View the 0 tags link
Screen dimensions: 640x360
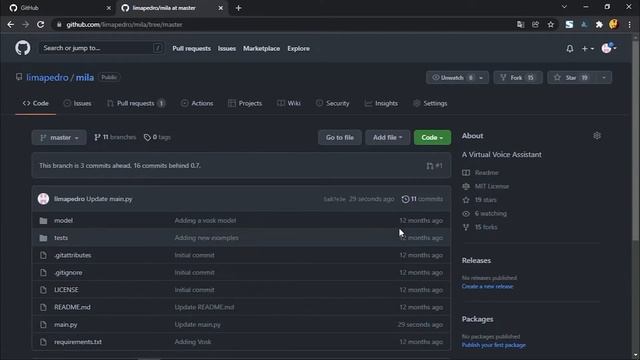[x=157, y=138]
